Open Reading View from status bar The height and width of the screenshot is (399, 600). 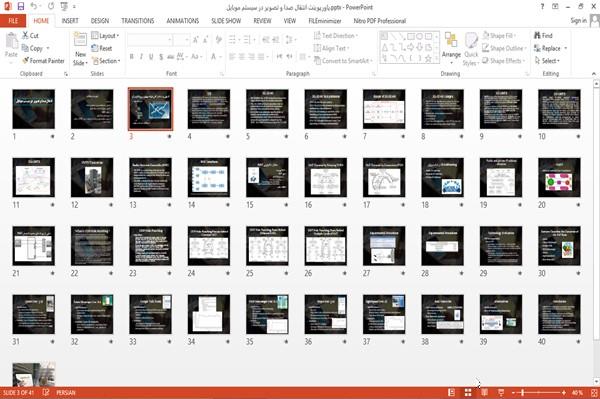[x=484, y=392]
